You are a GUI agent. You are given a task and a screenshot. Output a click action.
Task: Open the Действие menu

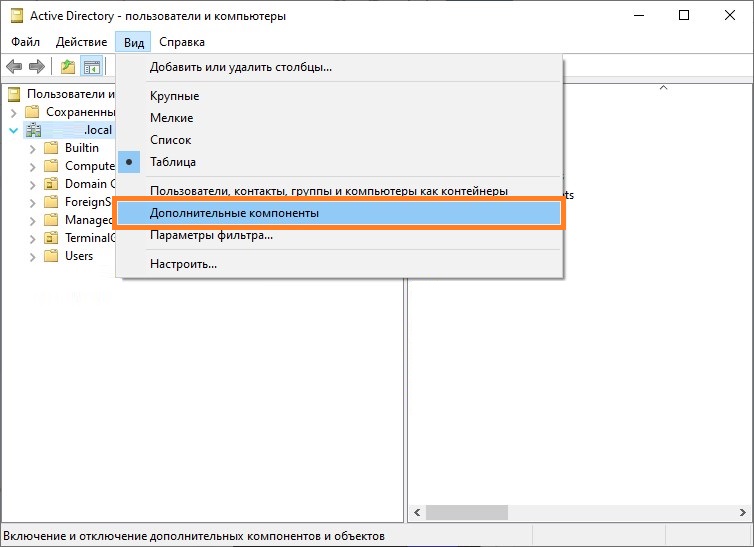81,42
